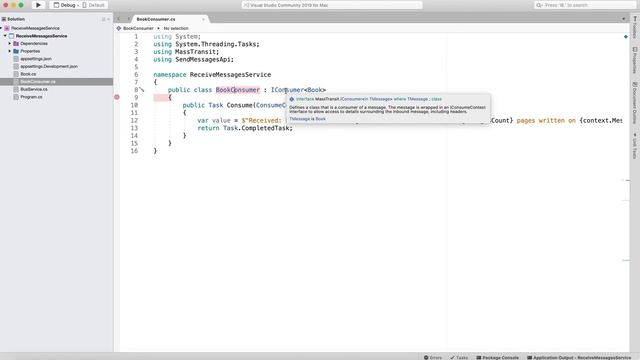640x360 pixels.
Task: Click the Consume method name on line 10
Action: point(239,105)
